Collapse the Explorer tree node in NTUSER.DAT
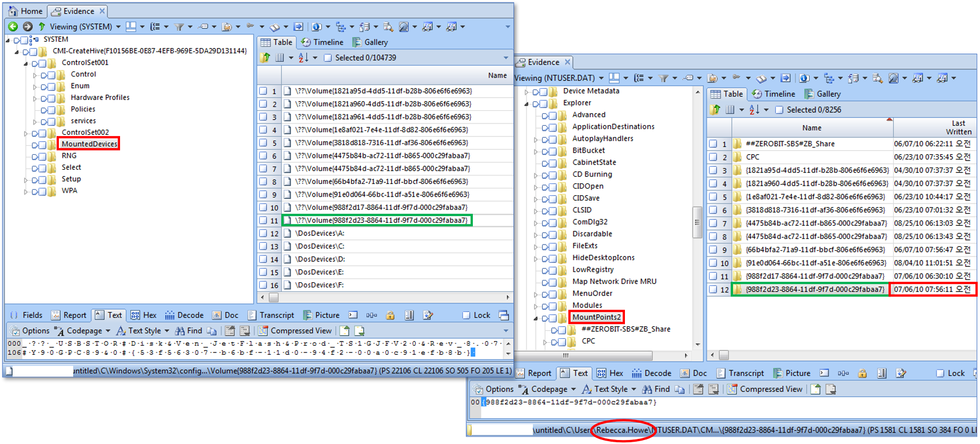Viewport: 980px width, 444px height. pos(527,104)
